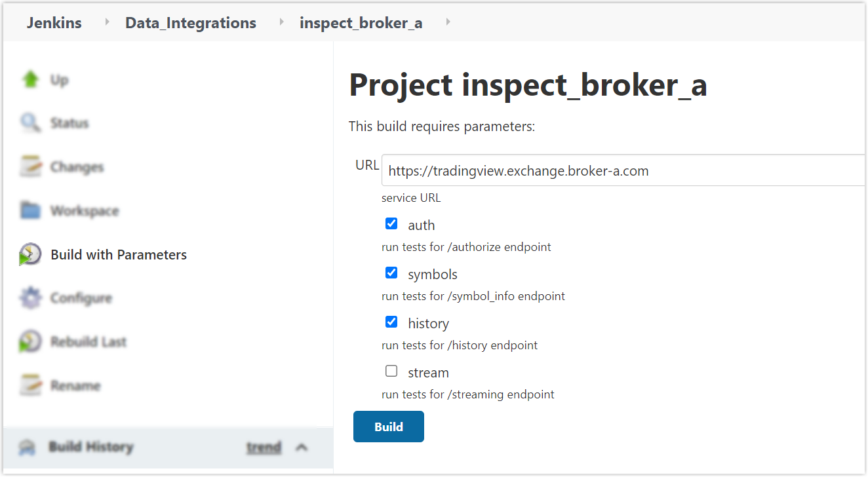Click the Changes notepad icon
868x477 pixels.
30,167
